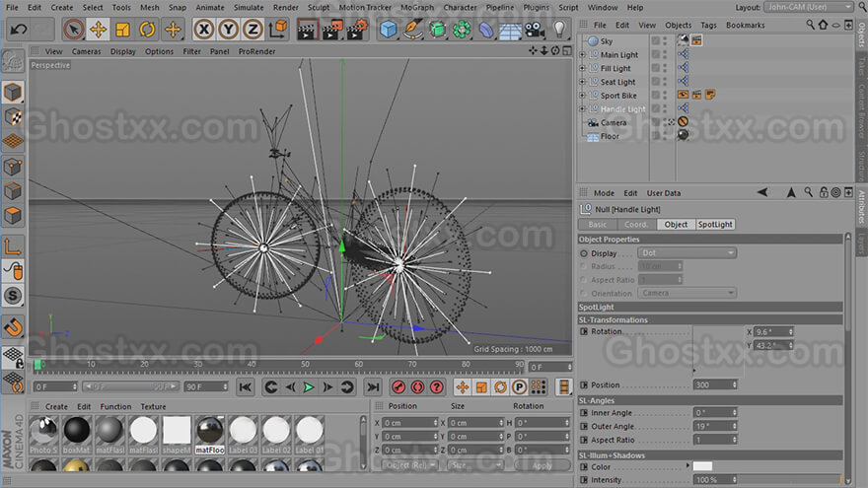Switch to the SpotLight tab
The image size is (868, 488).
pos(715,225)
